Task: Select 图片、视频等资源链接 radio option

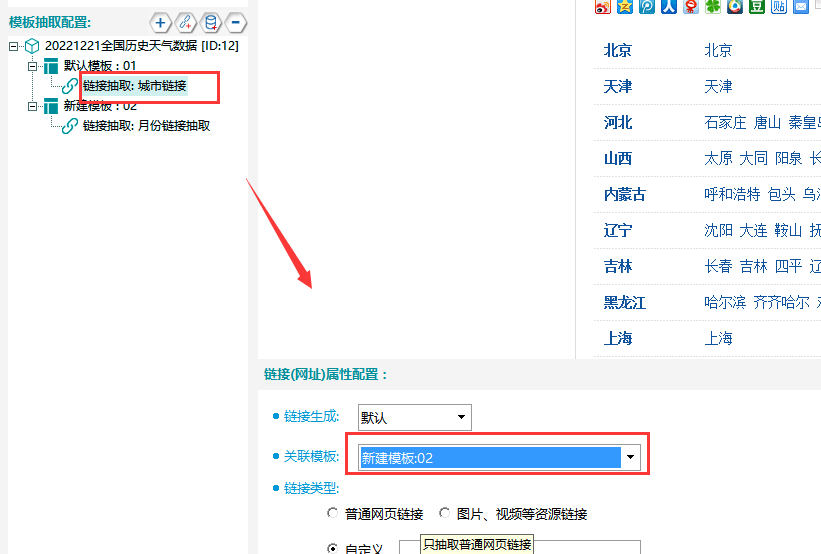Action: point(445,514)
